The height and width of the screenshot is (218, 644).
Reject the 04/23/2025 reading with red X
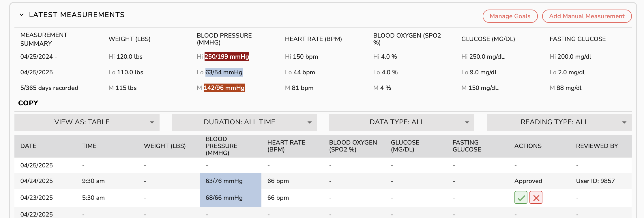tap(536, 197)
